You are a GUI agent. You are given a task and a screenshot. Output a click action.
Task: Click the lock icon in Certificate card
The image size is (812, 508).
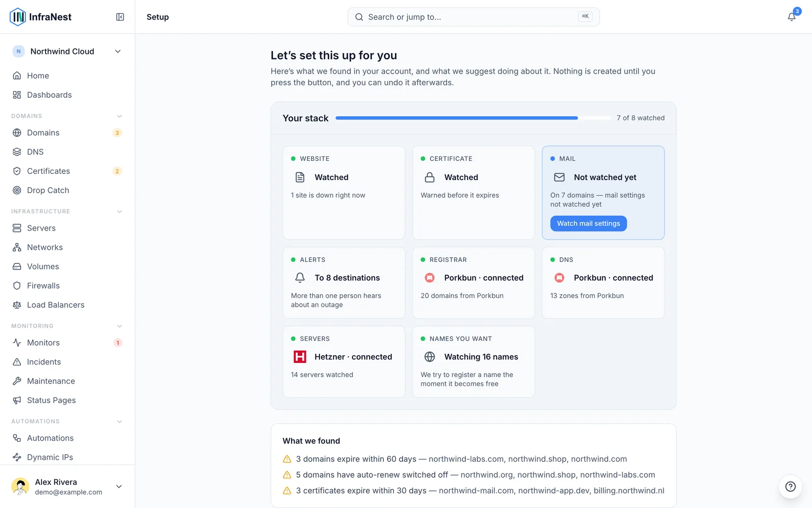click(x=430, y=177)
